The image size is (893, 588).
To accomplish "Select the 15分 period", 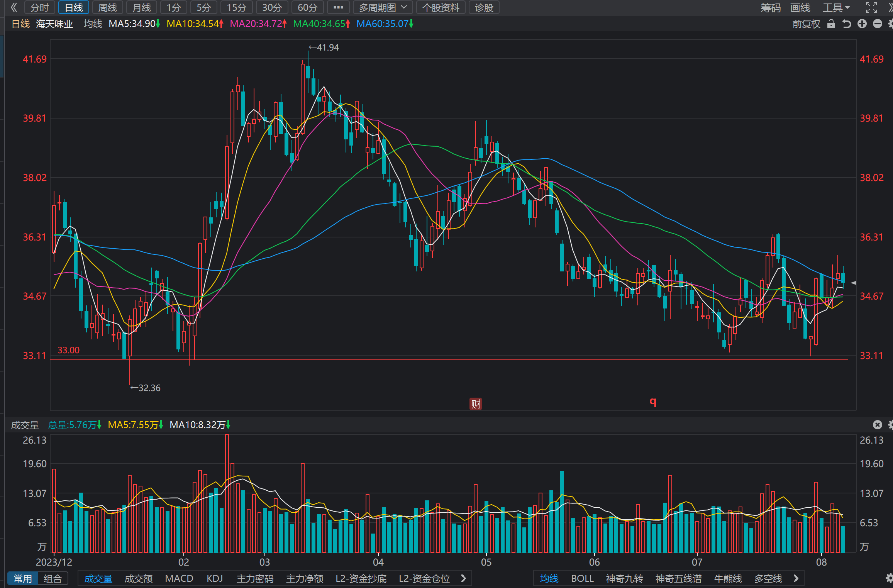I will tap(237, 7).
